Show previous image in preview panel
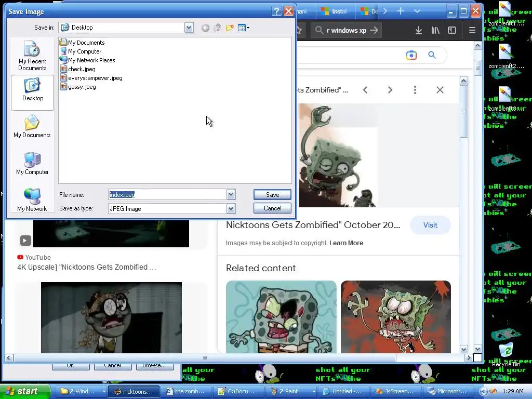 (365, 90)
